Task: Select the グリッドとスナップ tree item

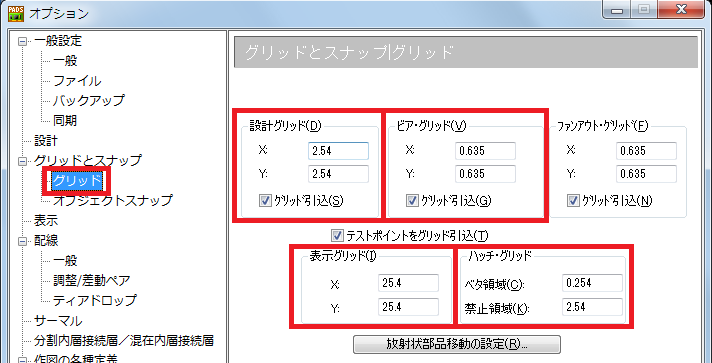Action: coord(88,160)
